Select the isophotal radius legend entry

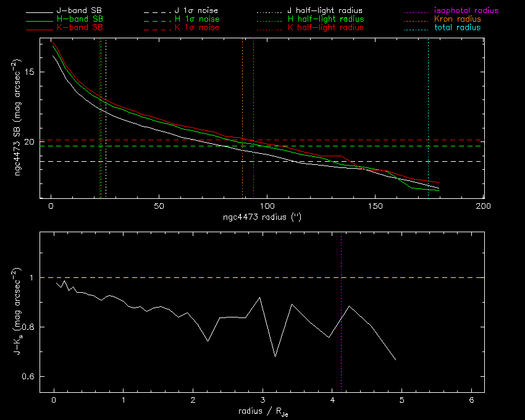[466, 11]
